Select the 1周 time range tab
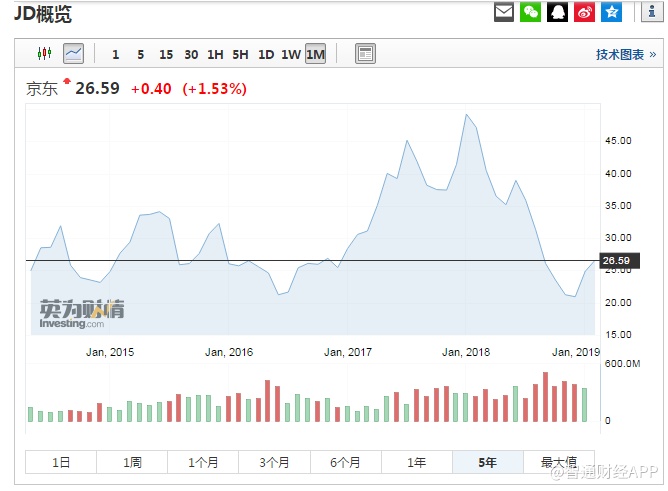The height and width of the screenshot is (491, 668). [132, 462]
